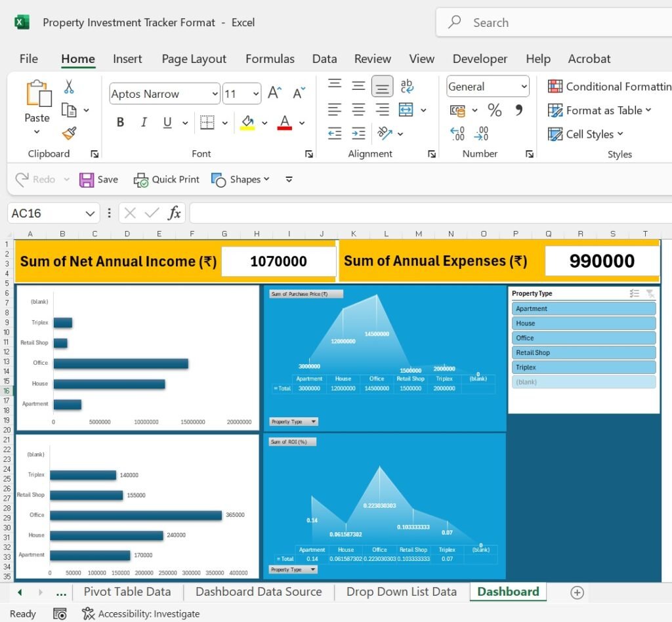Viewport: 672px width, 622px height.
Task: Click Save in quick access toolbar
Action: point(99,180)
